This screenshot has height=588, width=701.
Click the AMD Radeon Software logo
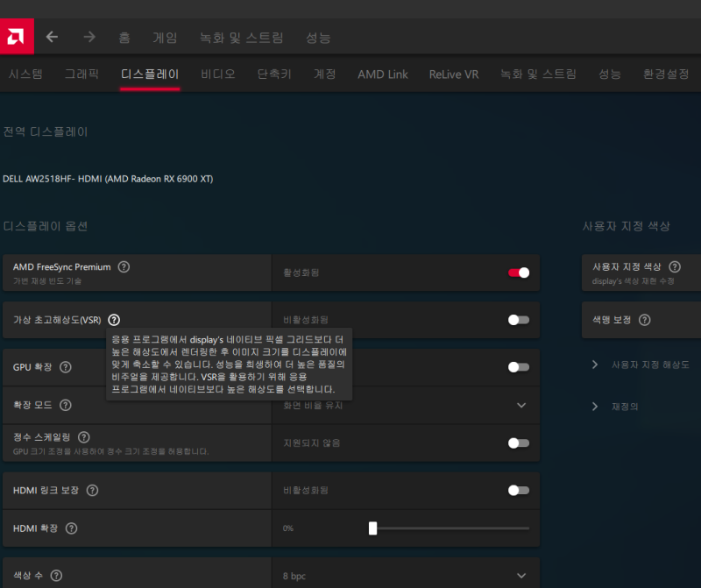click(17, 36)
